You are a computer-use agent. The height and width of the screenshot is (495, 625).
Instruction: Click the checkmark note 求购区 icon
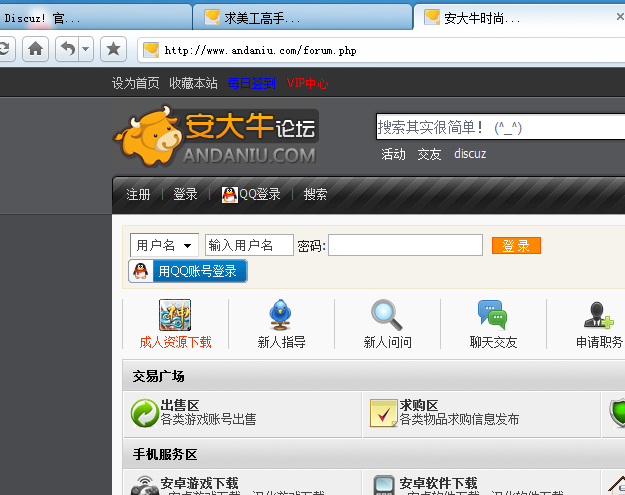383,413
